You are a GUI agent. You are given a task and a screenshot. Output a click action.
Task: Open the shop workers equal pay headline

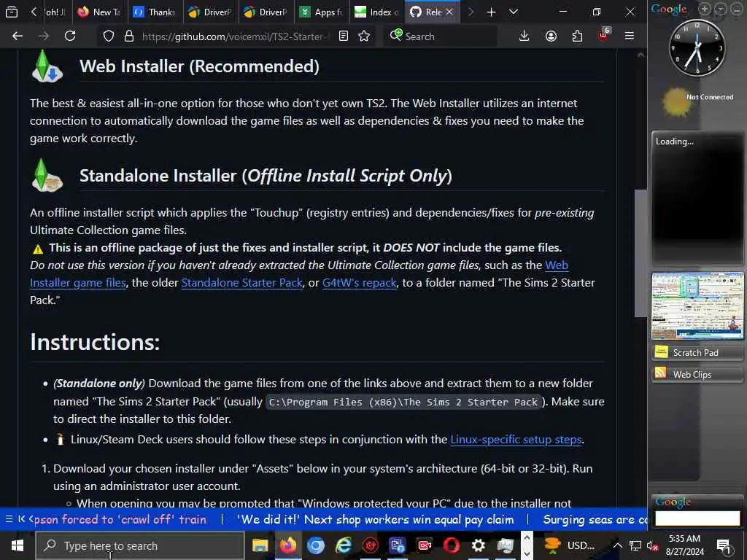[x=376, y=519]
